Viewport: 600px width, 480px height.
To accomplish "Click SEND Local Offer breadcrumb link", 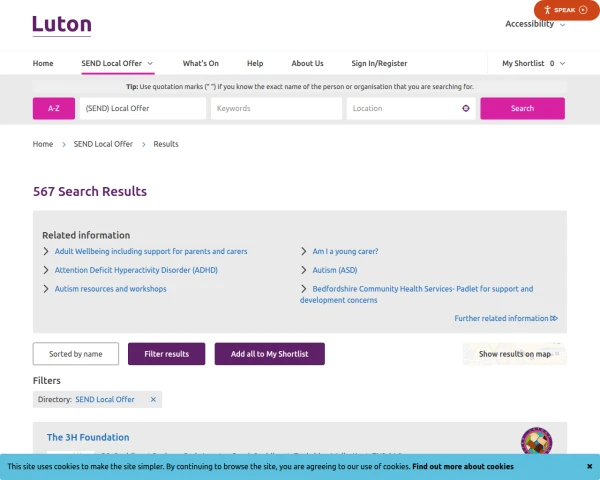I will pyautogui.click(x=103, y=144).
